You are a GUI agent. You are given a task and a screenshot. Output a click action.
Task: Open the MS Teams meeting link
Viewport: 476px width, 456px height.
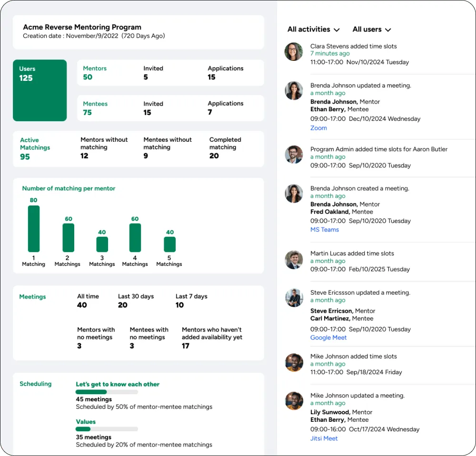tap(325, 230)
